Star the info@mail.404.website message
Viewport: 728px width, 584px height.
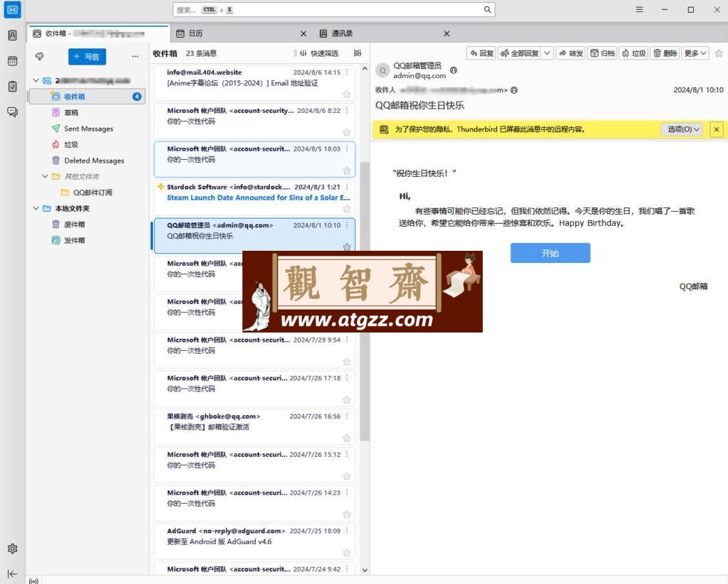(x=347, y=94)
